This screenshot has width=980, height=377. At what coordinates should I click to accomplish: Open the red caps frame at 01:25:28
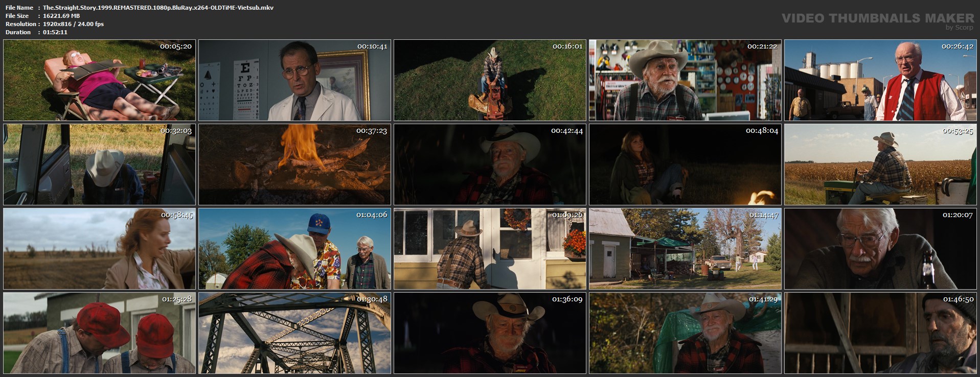tap(99, 333)
